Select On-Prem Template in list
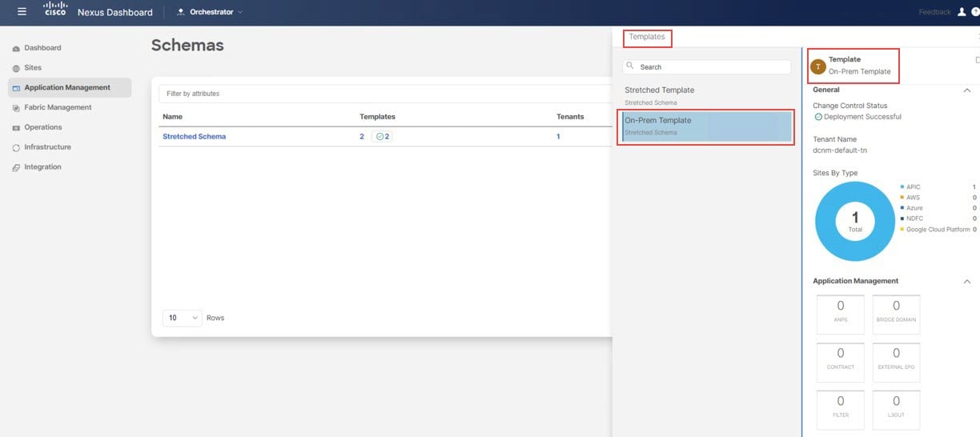The image size is (980, 437). 707,126
